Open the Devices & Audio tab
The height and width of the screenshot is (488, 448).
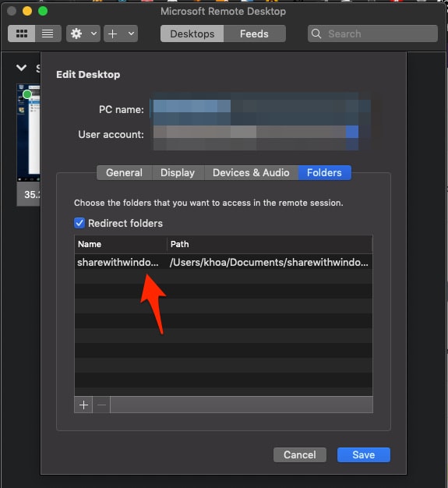(x=251, y=173)
